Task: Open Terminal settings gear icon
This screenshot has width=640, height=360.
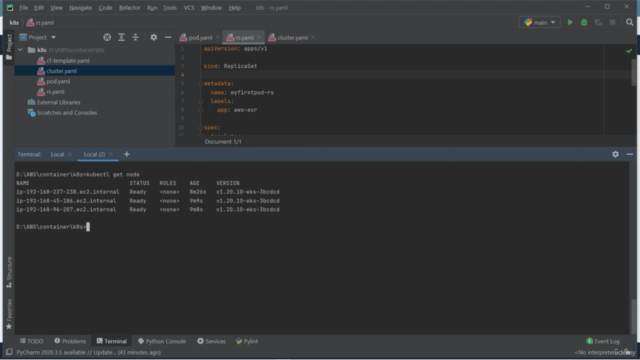Action: 615,154
